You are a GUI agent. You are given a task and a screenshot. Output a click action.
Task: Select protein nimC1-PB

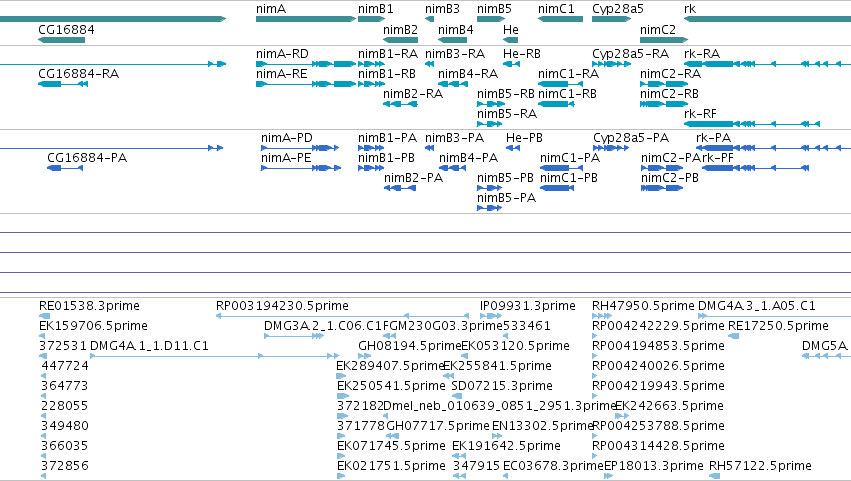coord(557,188)
